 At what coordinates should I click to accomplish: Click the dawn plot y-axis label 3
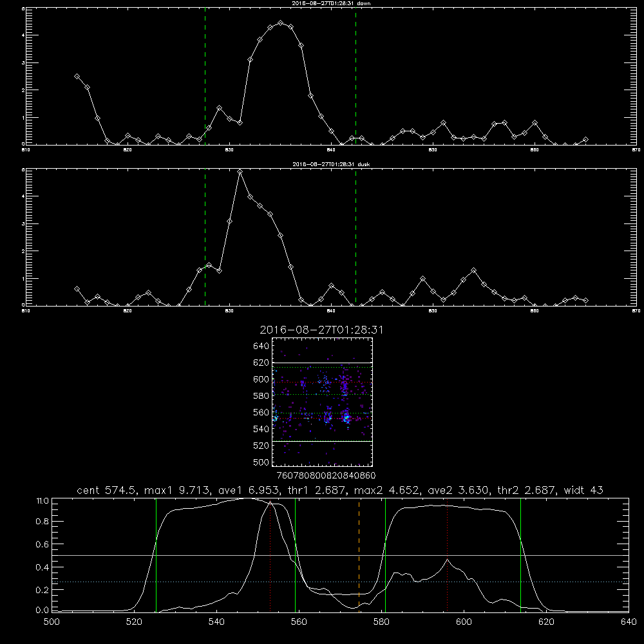pyautogui.click(x=23, y=63)
